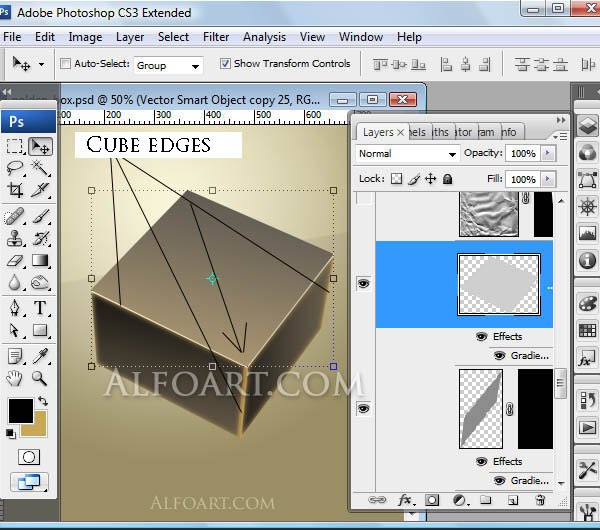This screenshot has width=600, height=530.
Task: Click the background color swatch
Action: click(40, 429)
